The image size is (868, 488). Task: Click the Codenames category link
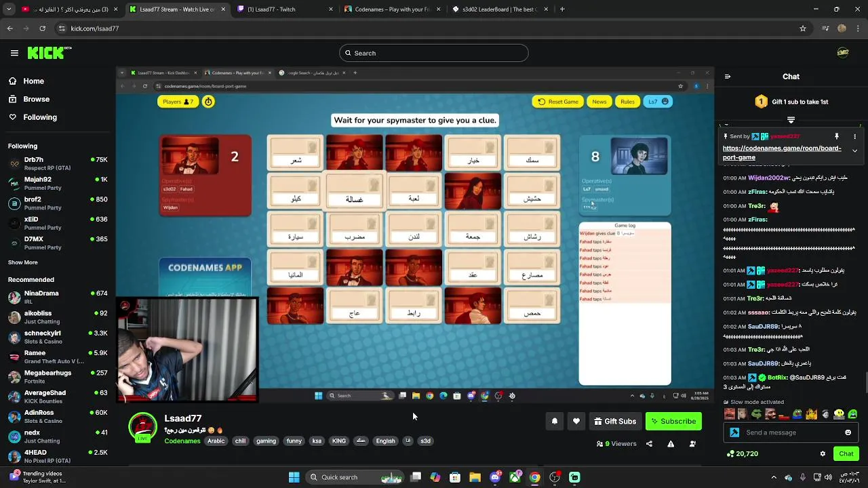[x=182, y=441]
